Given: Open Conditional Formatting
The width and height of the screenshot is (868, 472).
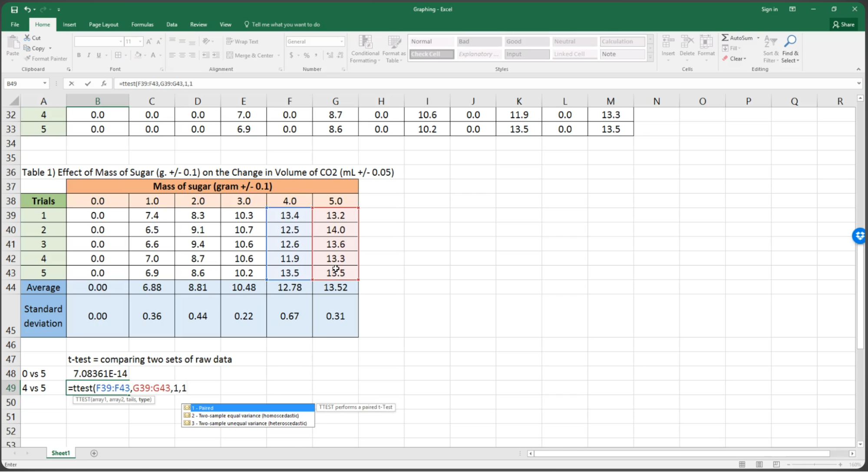Looking at the screenshot, I should 365,49.
